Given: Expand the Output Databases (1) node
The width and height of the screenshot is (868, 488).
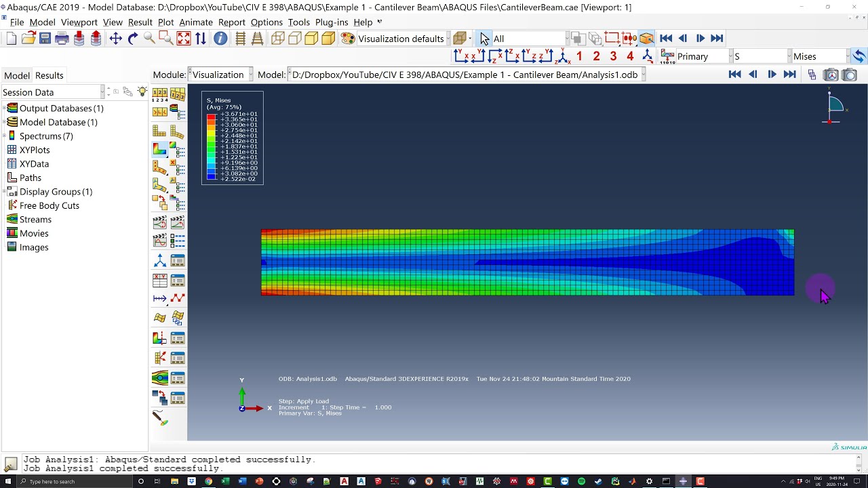Looking at the screenshot, I should pyautogui.click(x=5, y=108).
